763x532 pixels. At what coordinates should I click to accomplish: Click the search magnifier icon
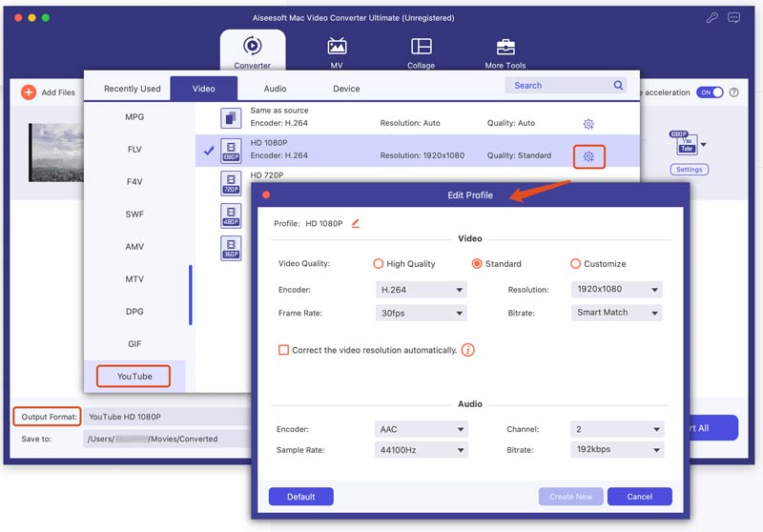click(619, 86)
